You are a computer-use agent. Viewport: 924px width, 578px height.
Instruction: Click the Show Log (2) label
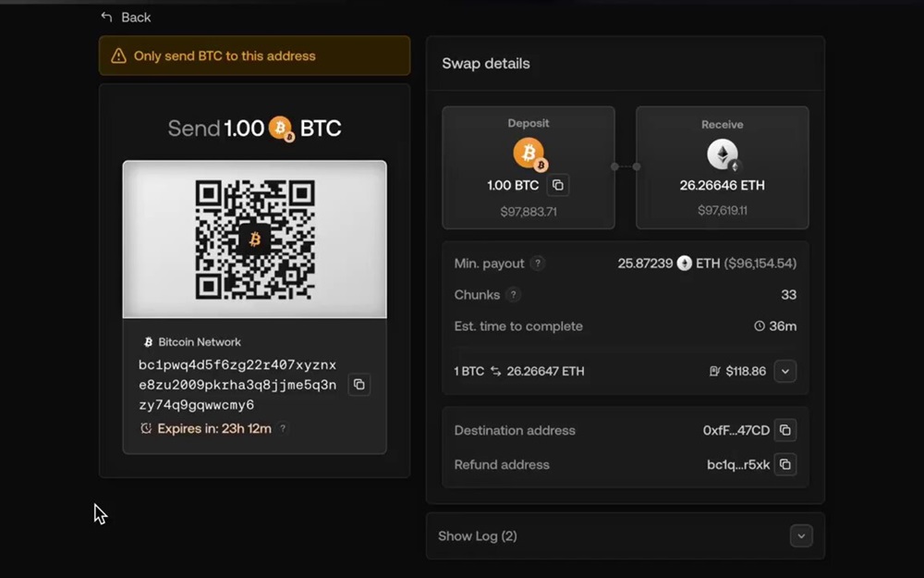[x=477, y=536]
